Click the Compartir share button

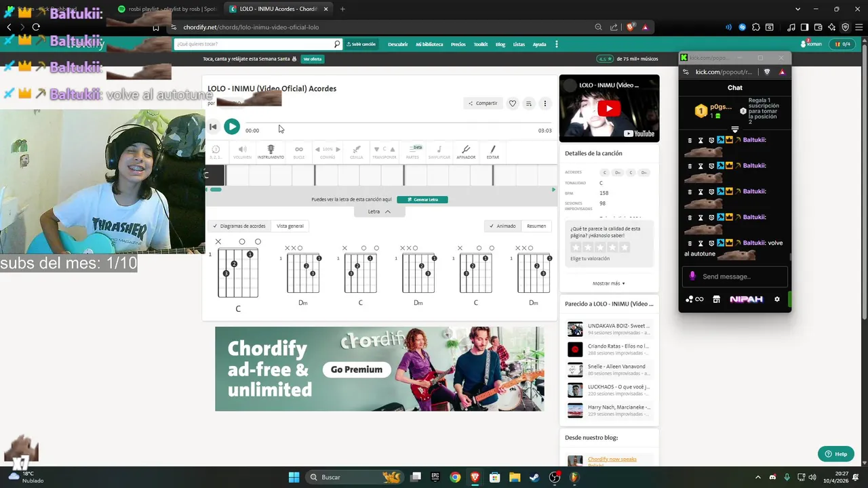click(482, 103)
